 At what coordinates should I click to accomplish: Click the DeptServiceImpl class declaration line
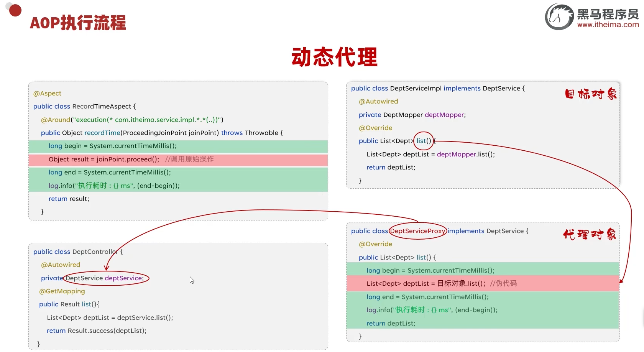point(438,88)
